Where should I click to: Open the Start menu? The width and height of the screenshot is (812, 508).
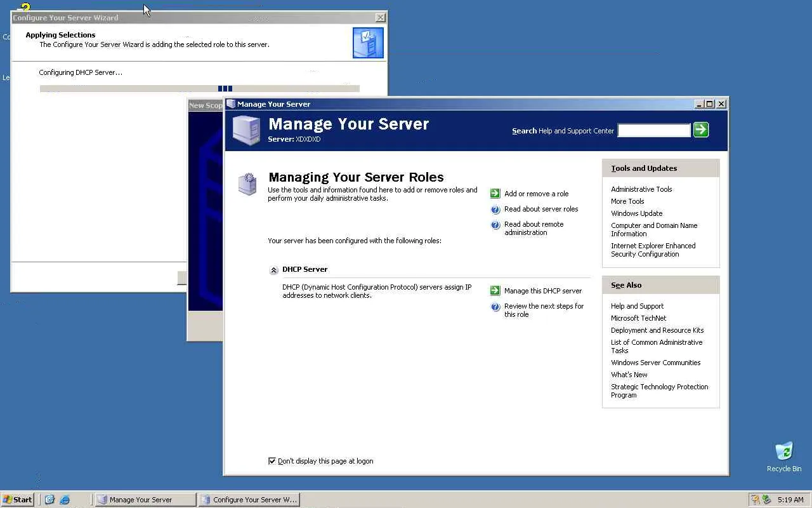pos(18,500)
